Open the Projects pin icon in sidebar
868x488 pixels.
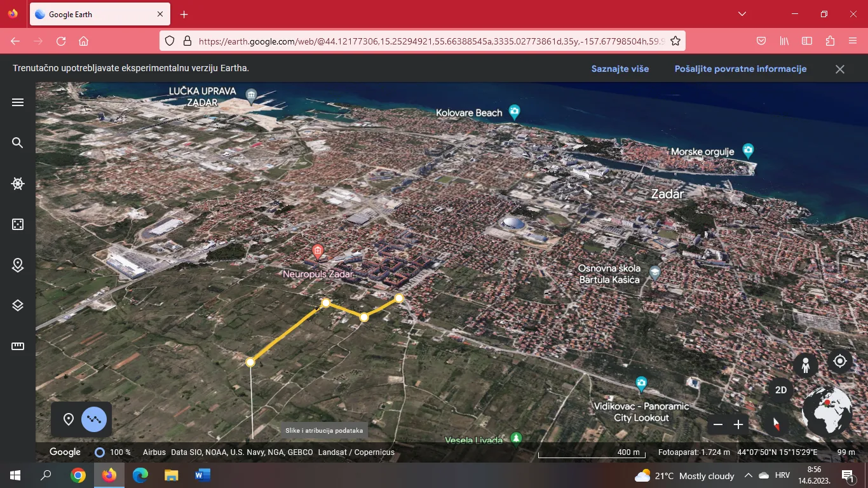tap(18, 265)
